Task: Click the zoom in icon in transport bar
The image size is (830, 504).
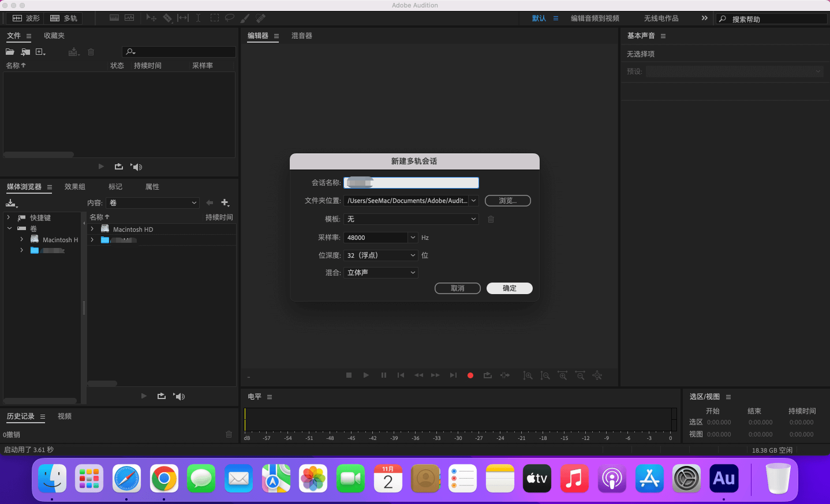Action: [x=528, y=375]
